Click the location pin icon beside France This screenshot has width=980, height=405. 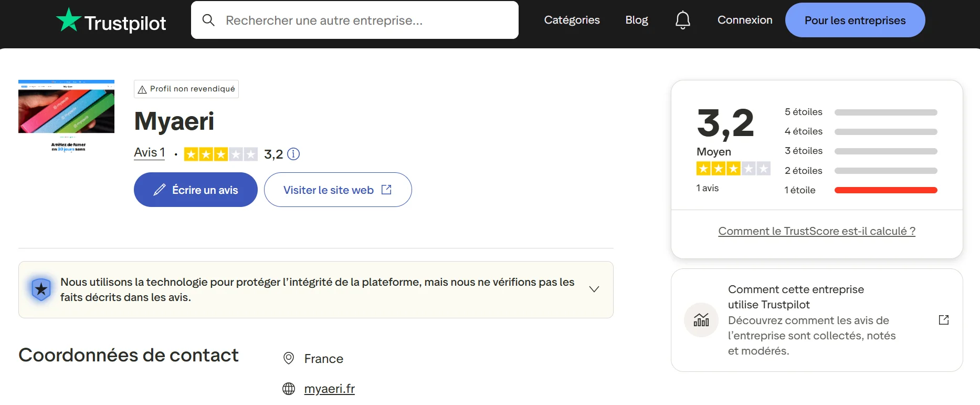click(x=288, y=358)
